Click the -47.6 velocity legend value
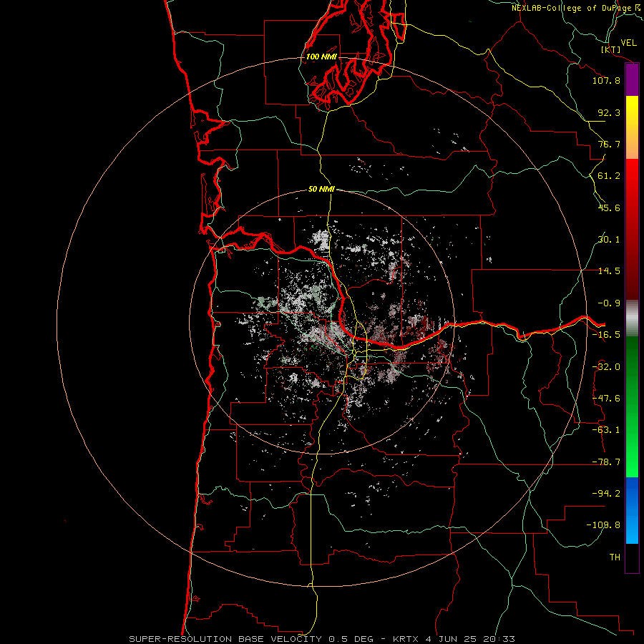The image size is (644, 644). click(606, 399)
